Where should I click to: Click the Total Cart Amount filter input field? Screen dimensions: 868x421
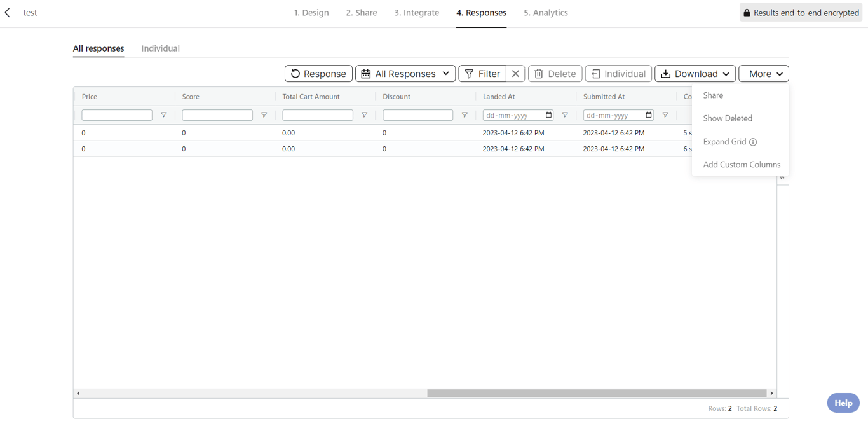click(x=318, y=115)
